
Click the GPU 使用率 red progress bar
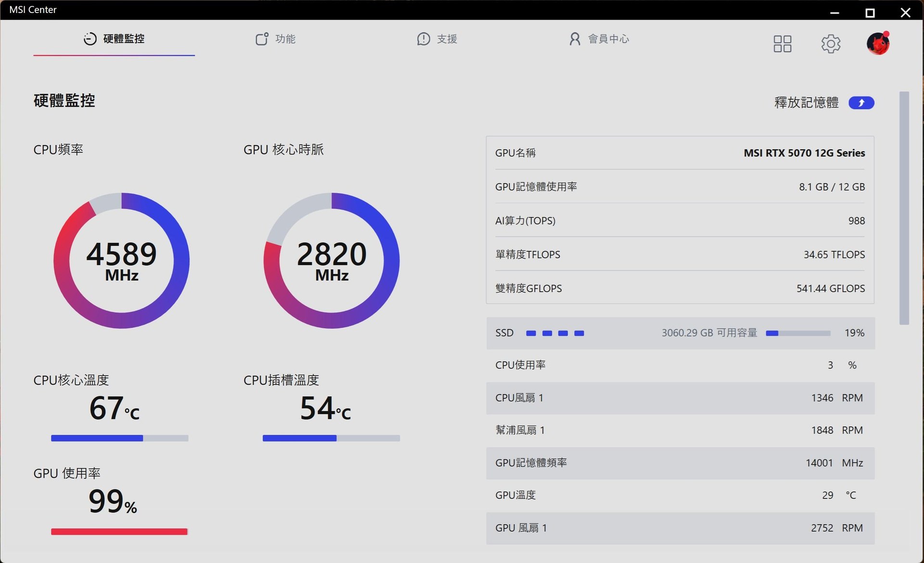119,532
